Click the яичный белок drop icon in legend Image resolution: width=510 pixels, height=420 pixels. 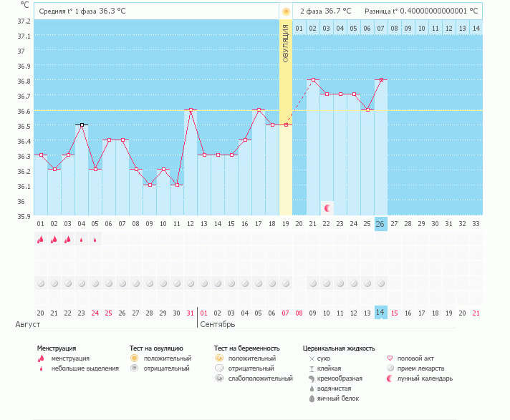point(312,399)
